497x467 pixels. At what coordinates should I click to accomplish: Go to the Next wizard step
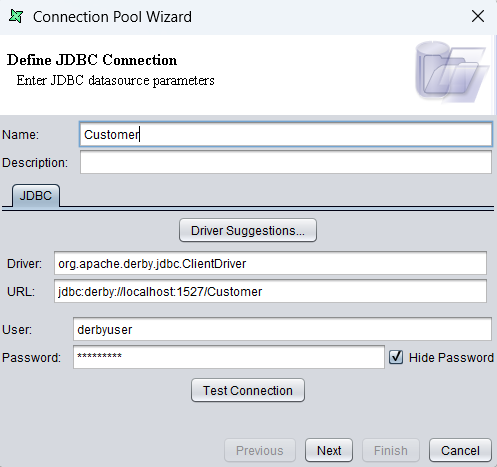[x=329, y=450]
